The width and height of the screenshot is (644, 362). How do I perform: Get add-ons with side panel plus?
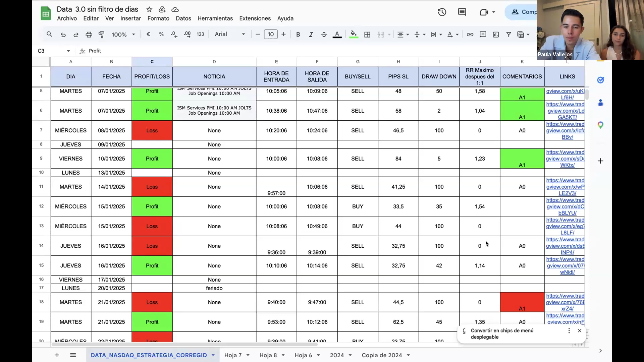coord(600,161)
